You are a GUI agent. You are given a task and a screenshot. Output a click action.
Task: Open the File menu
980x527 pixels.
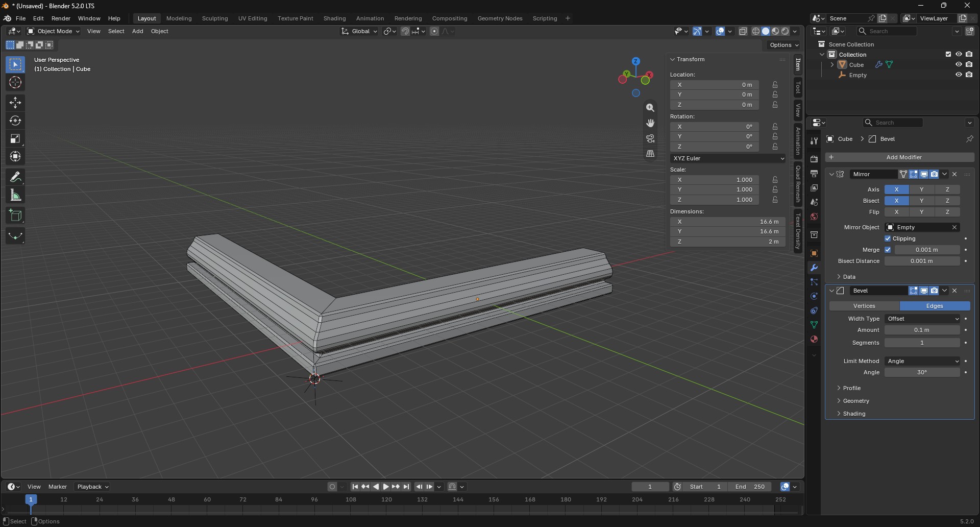click(20, 18)
